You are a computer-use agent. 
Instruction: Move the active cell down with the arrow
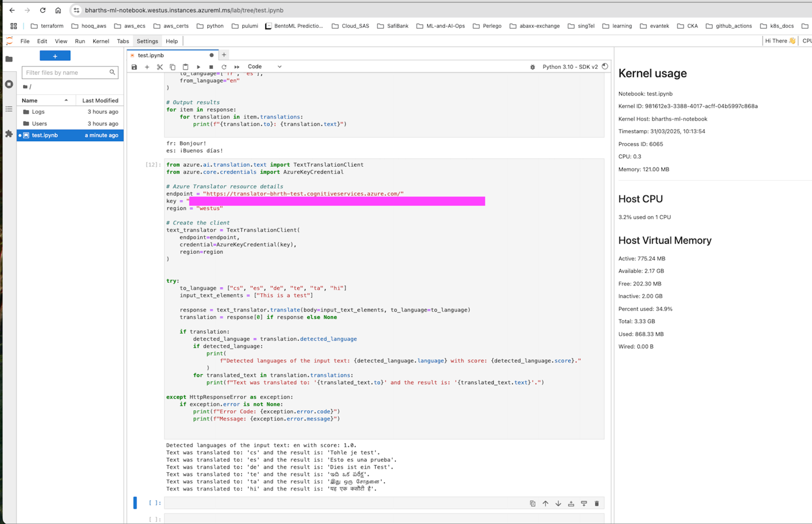tap(558, 504)
